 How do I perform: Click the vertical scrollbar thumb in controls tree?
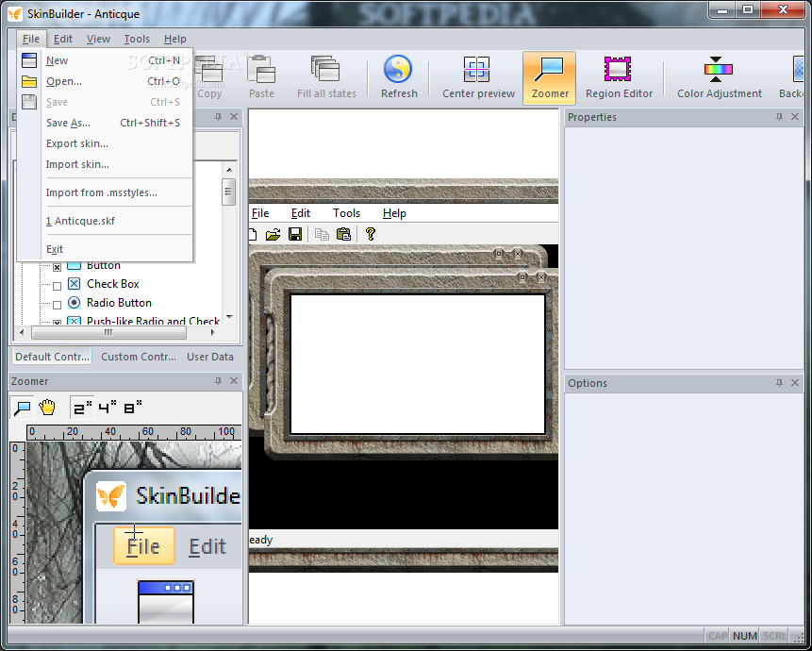tap(229, 192)
